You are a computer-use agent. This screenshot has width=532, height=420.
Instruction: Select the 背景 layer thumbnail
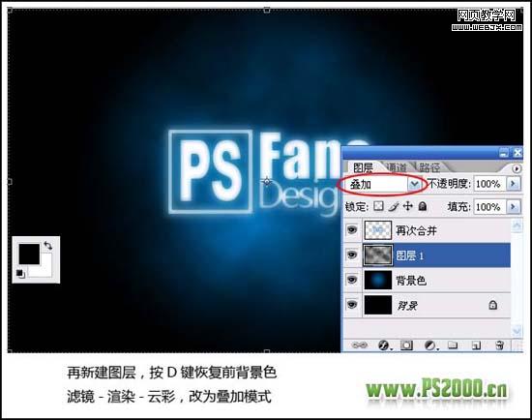[378, 305]
